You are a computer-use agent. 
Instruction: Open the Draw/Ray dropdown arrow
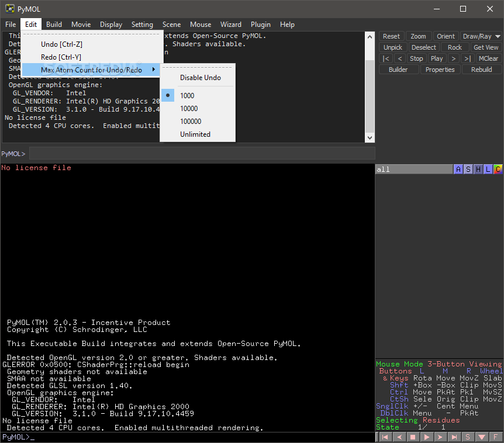[498, 36]
